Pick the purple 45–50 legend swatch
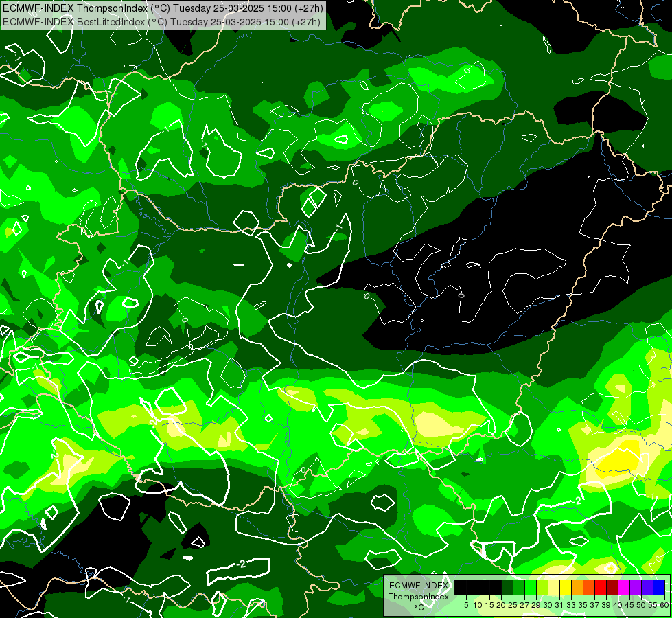 point(636,587)
